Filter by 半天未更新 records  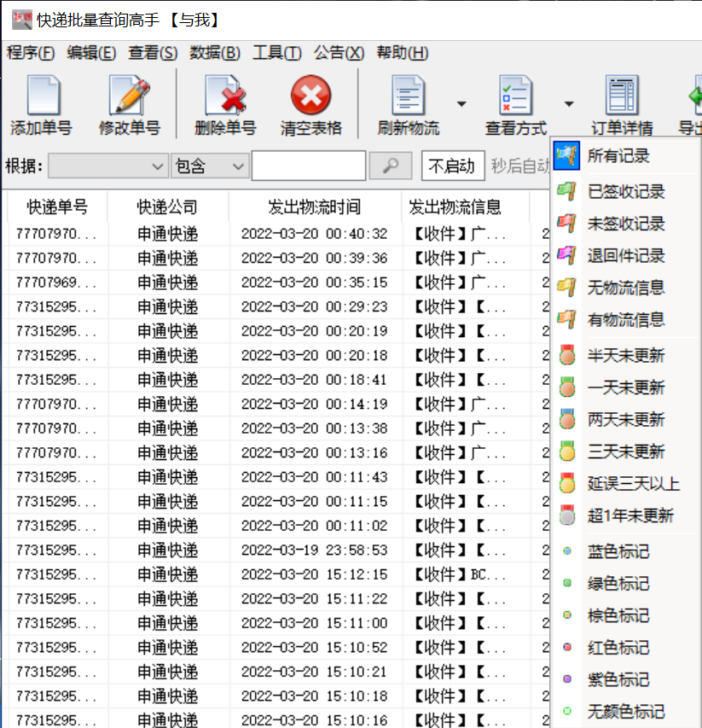coord(626,355)
